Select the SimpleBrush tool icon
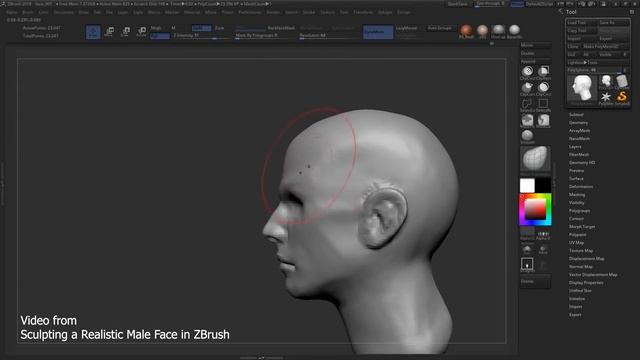Viewport: 640px width, 360px height. click(622, 98)
